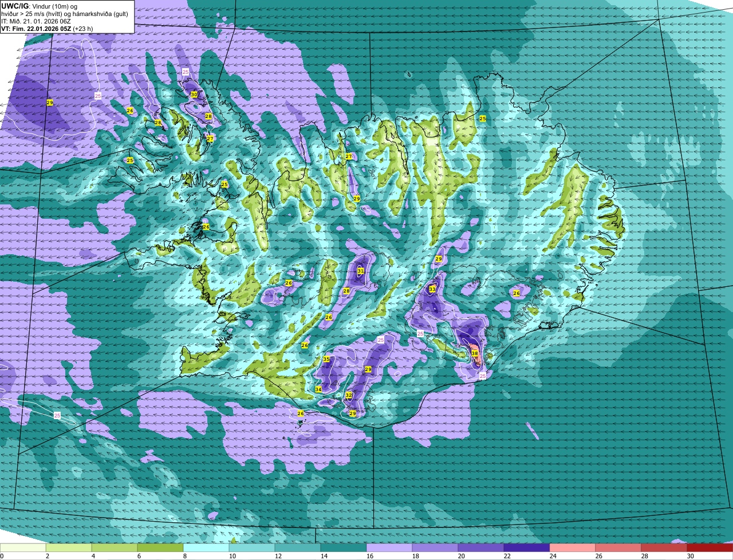Click the yellow gust label 30
The width and height of the screenshot is (733, 560).
coord(194,94)
